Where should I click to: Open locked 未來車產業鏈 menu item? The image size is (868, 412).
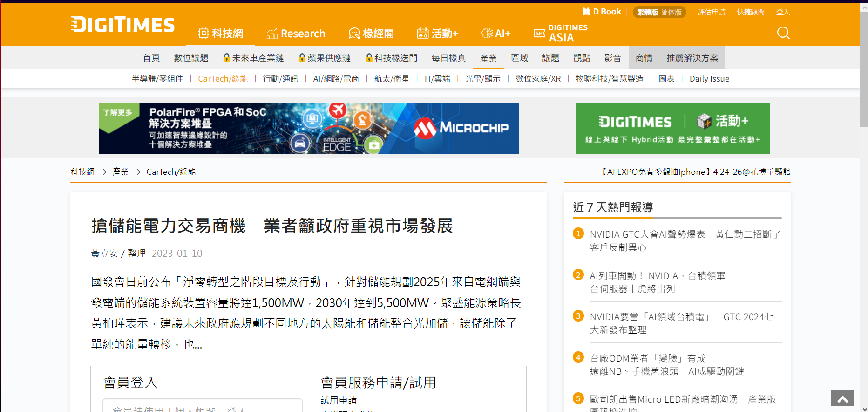[253, 58]
